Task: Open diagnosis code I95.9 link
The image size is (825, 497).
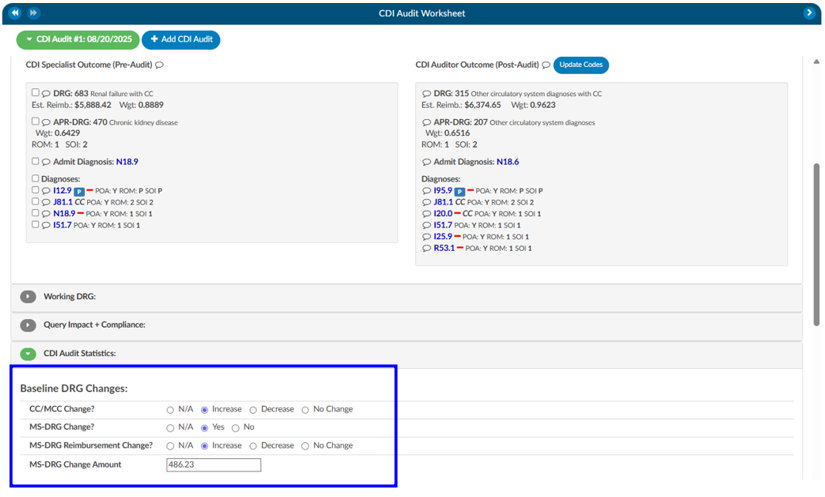Action: click(443, 190)
